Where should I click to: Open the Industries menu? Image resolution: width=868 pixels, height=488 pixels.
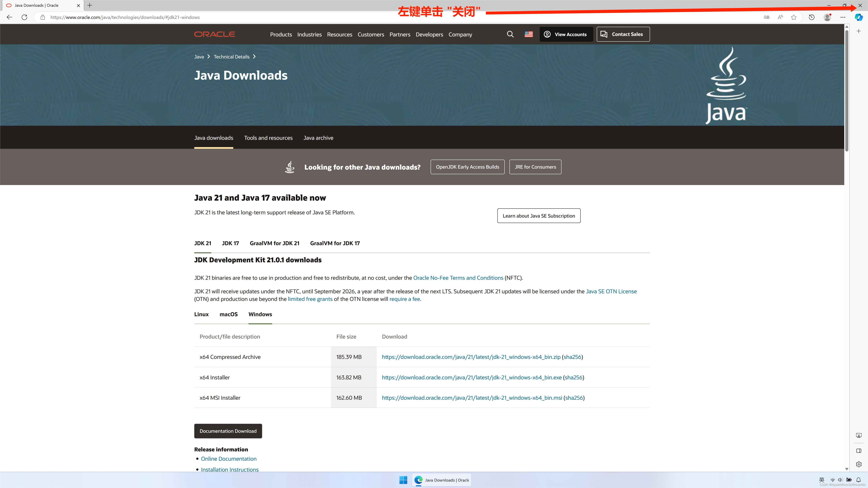click(309, 34)
